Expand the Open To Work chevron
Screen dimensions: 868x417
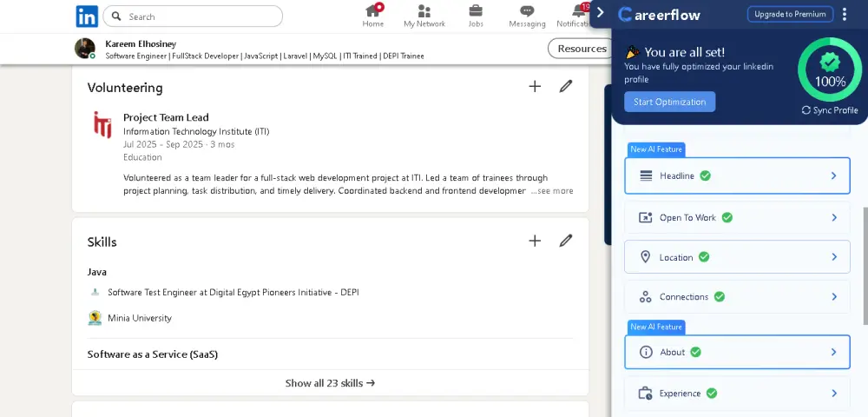(834, 218)
